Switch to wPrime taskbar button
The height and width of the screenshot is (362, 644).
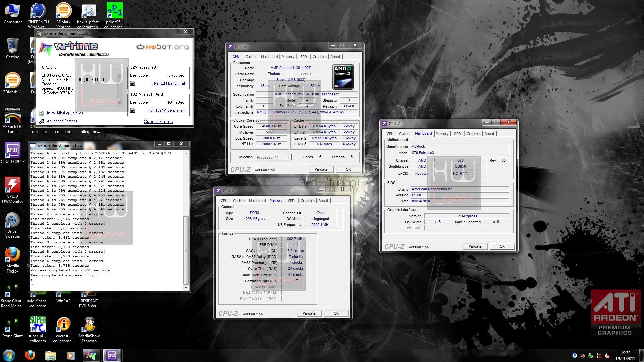pos(91,355)
